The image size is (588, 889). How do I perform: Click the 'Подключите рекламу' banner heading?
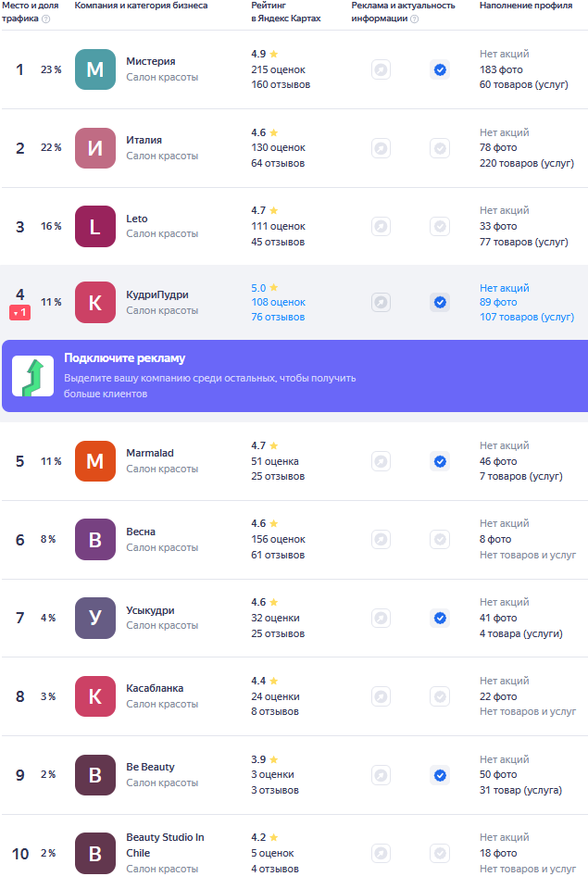pyautogui.click(x=124, y=358)
